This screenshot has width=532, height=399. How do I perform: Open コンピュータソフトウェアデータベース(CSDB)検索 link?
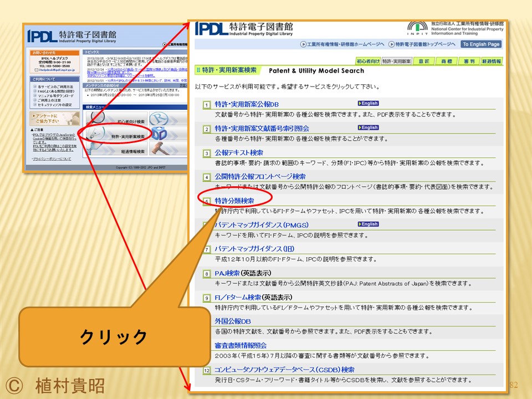pyautogui.click(x=284, y=370)
